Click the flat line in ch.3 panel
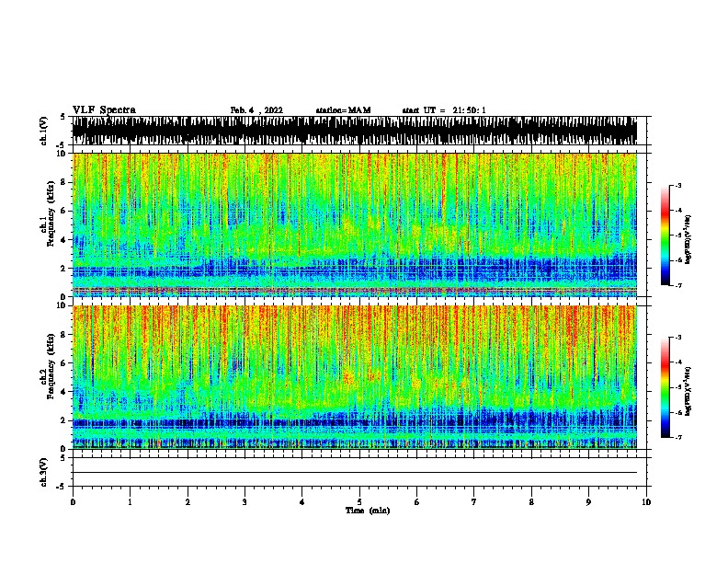This screenshot has width=728, height=563. 355,473
